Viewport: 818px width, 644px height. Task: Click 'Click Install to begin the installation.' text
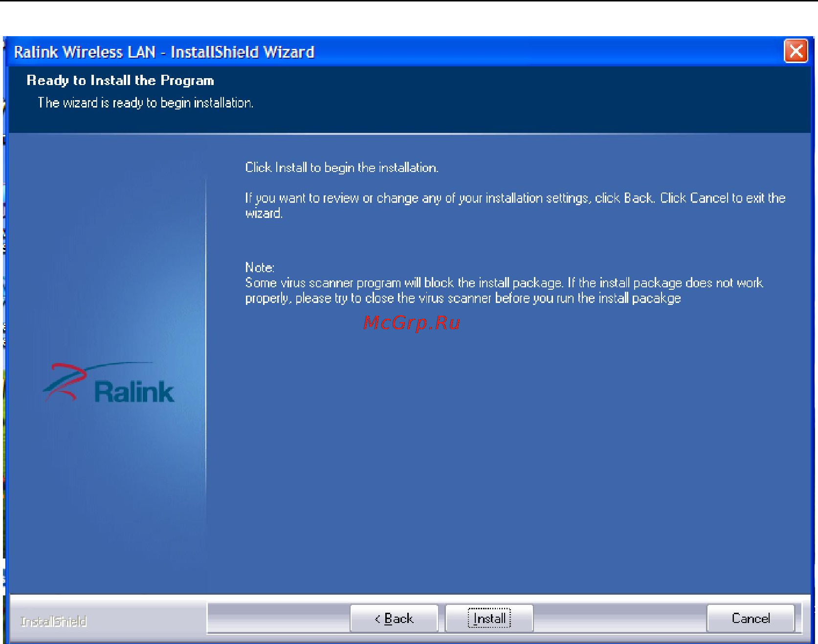coord(342,168)
